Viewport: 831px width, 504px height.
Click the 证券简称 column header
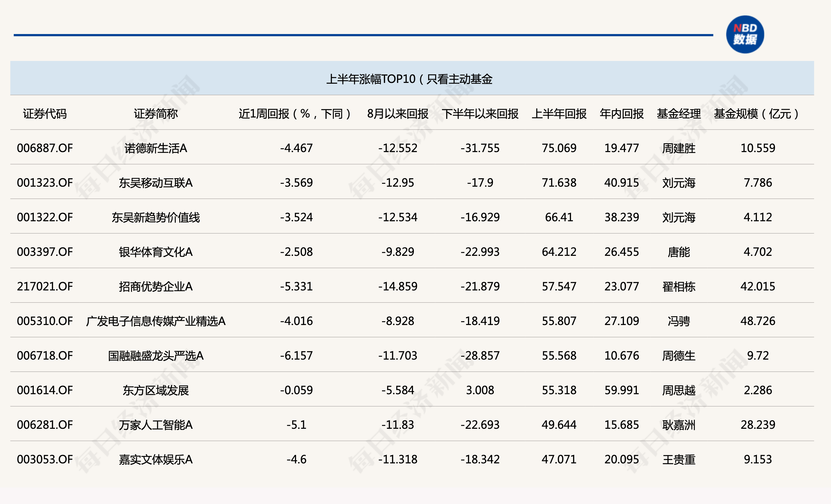(x=155, y=114)
